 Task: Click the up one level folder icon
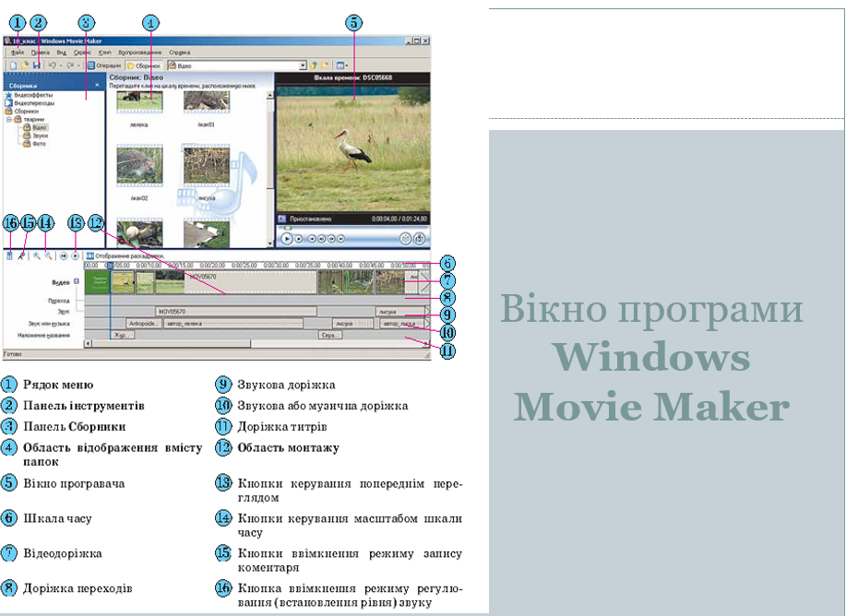click(x=315, y=66)
